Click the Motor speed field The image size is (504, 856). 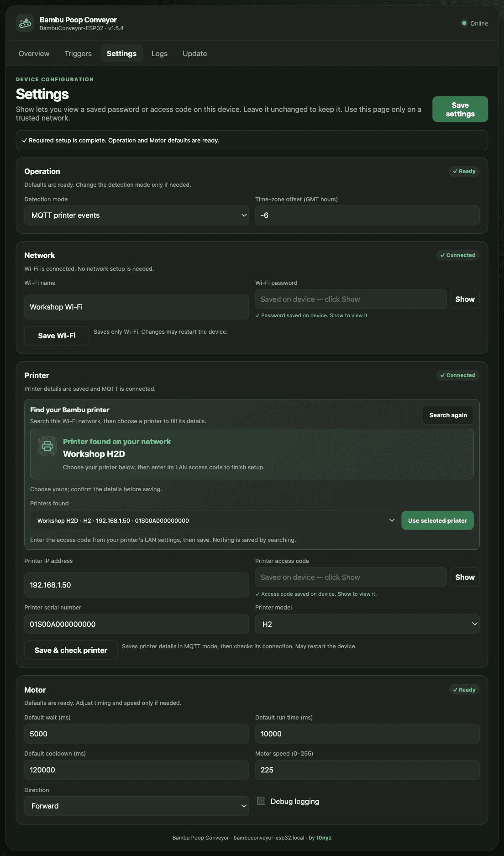(367, 770)
